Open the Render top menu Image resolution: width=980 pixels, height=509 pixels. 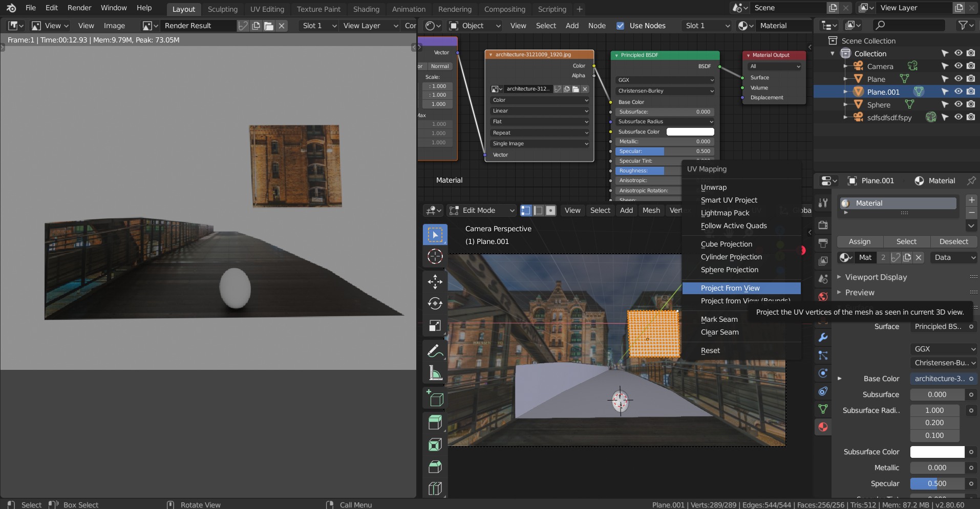[79, 8]
